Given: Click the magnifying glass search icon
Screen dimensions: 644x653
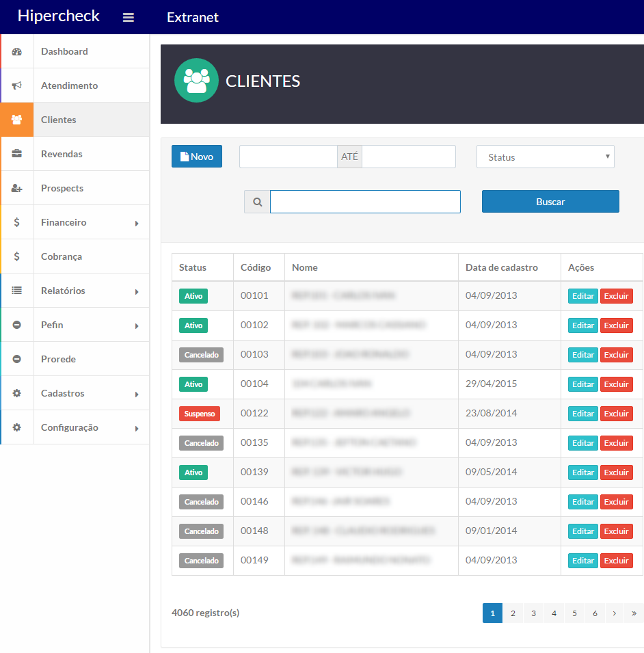Looking at the screenshot, I should tap(258, 202).
